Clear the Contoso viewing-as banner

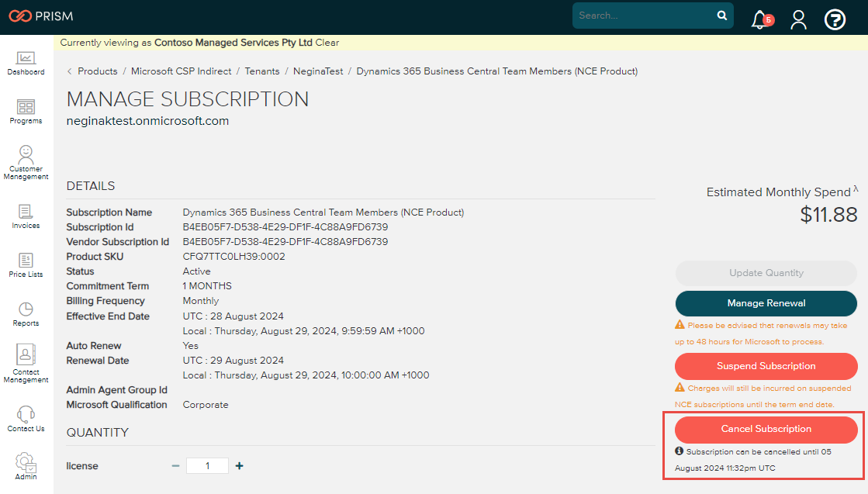point(327,43)
